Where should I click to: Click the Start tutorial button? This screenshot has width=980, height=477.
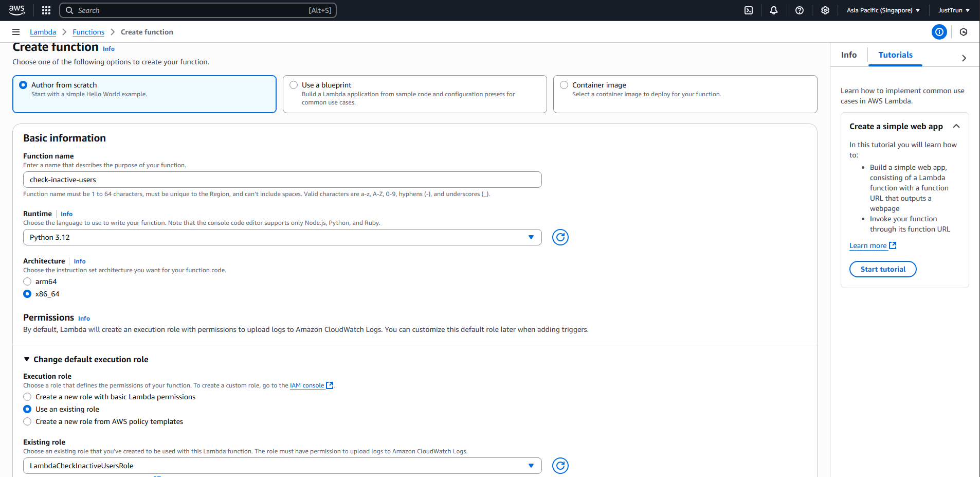[883, 269]
